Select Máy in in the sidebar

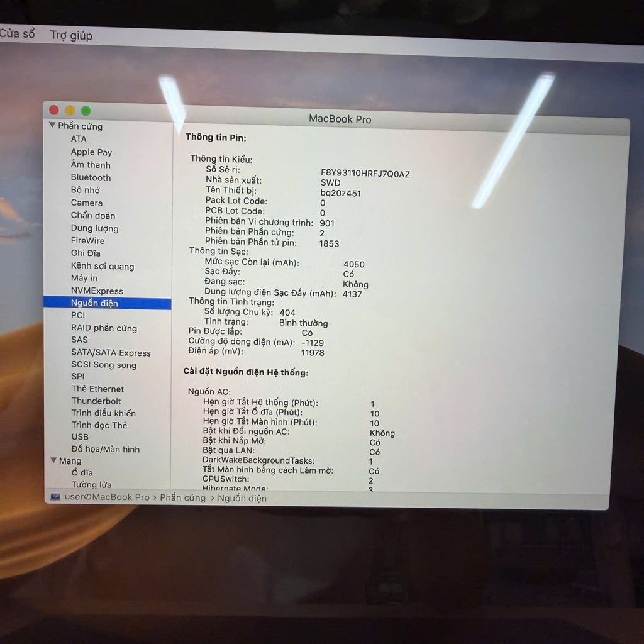[x=84, y=278]
